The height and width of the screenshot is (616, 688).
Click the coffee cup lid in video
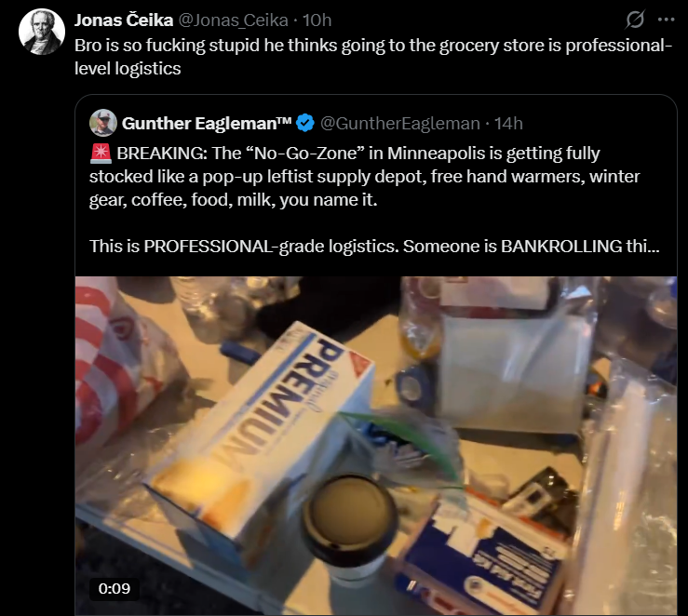tap(349, 512)
